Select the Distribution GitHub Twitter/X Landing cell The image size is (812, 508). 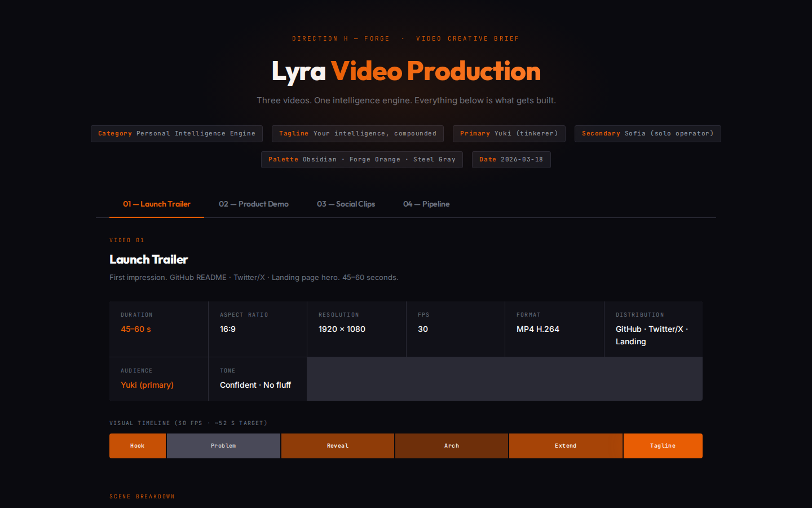point(653,329)
